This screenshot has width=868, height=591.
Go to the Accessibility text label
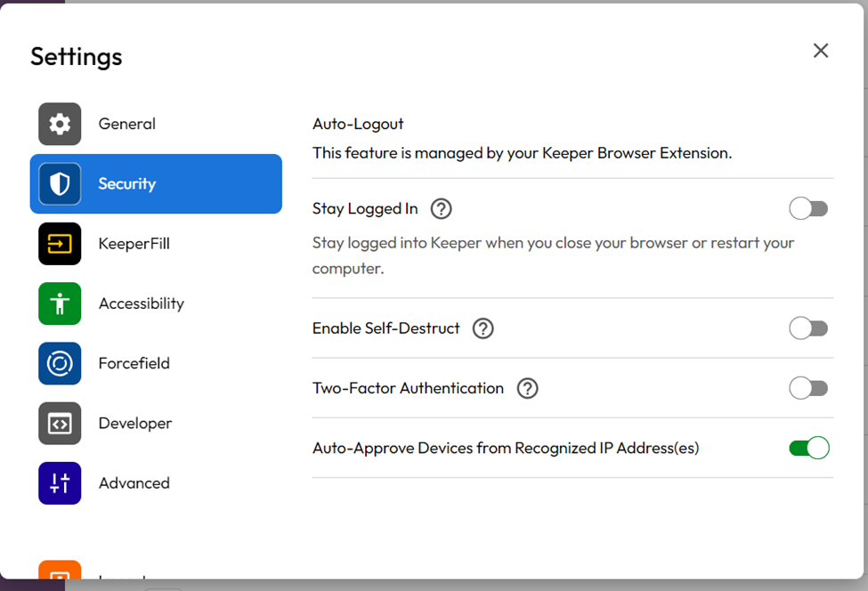coord(141,304)
